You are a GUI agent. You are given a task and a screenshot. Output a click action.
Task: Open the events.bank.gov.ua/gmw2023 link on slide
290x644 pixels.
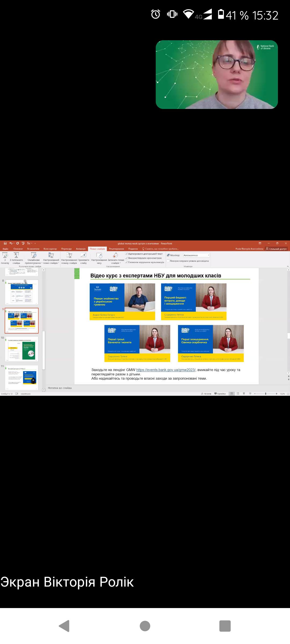(x=166, y=370)
